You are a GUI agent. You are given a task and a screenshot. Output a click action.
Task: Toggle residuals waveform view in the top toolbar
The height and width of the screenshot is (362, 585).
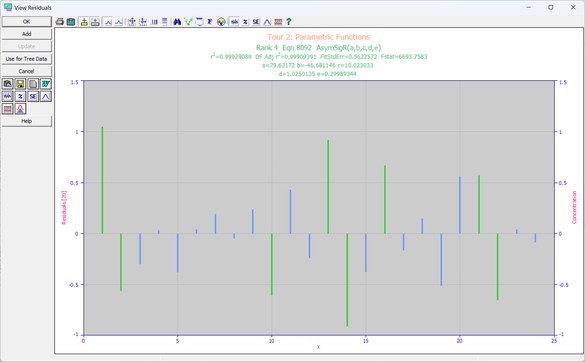tap(234, 22)
